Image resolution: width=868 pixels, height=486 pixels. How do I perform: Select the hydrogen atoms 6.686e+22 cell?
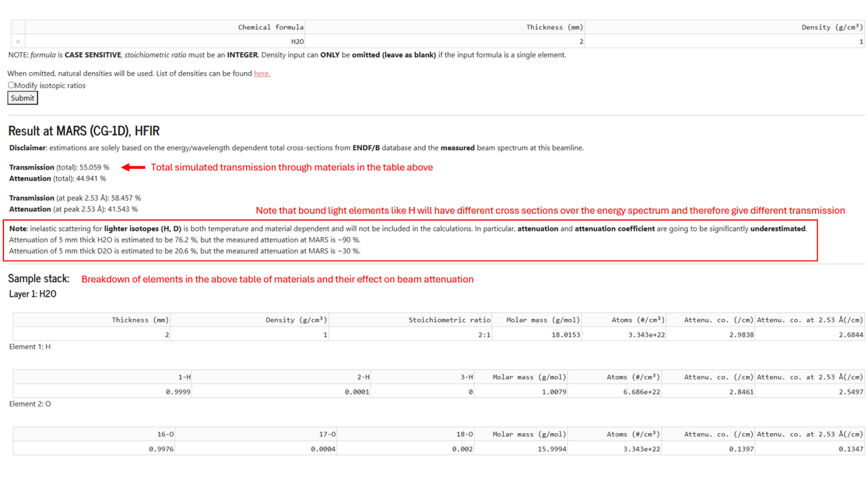click(615, 392)
